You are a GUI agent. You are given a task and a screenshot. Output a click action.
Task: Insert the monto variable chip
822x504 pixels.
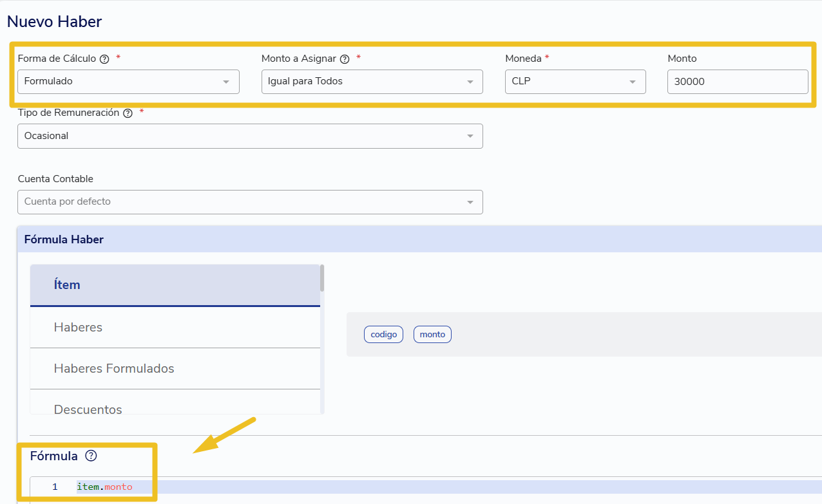432,335
